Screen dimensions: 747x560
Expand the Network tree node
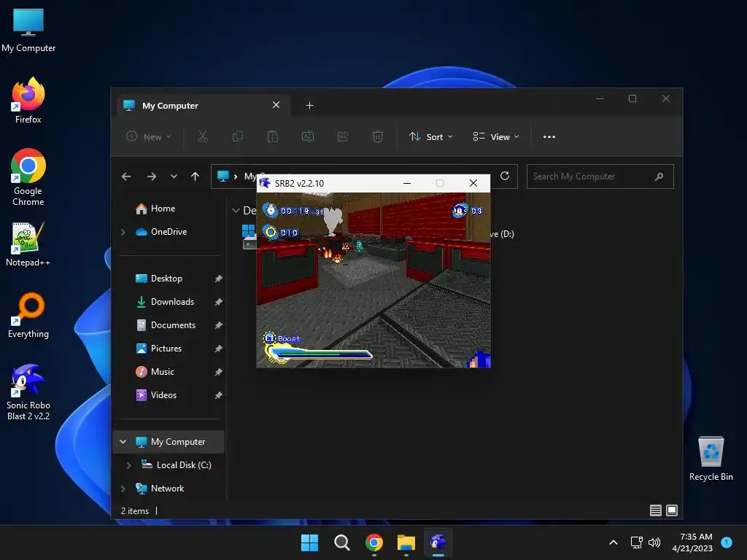(x=123, y=489)
